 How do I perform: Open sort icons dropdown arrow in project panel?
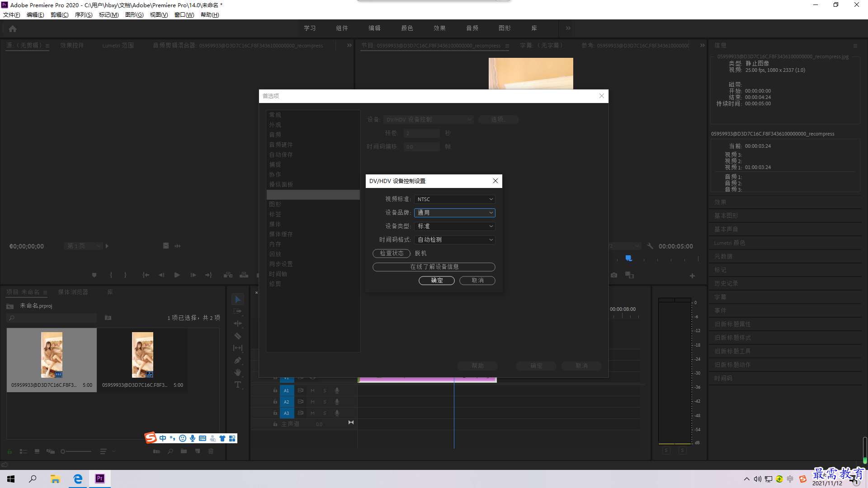coord(114,451)
